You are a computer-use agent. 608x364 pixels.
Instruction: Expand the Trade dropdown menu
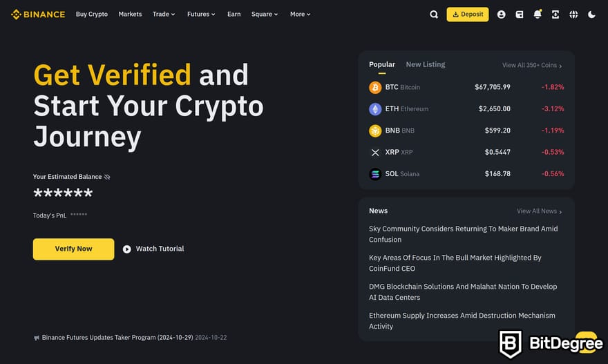[164, 14]
